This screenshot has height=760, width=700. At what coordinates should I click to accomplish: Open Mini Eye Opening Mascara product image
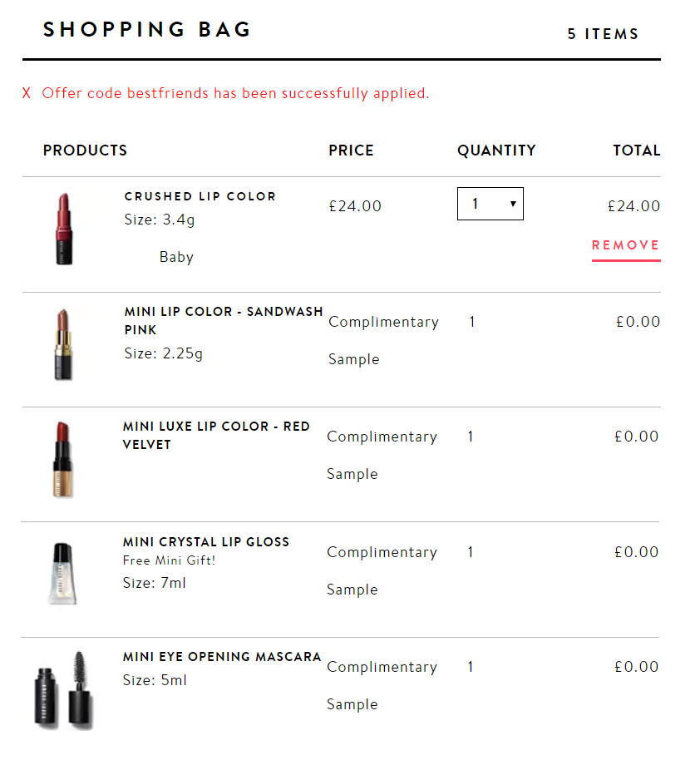63,690
